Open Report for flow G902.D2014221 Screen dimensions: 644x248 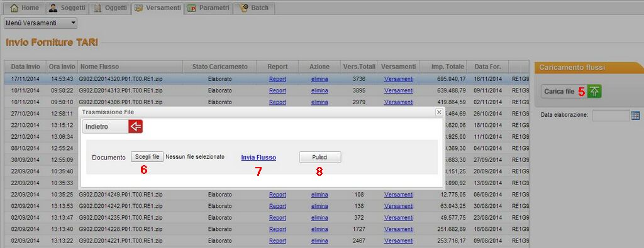pos(277,240)
